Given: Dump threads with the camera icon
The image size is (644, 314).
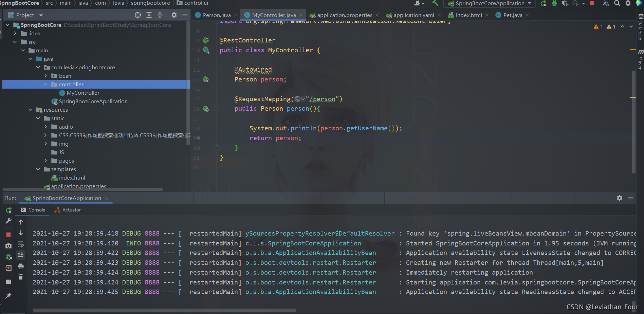Looking at the screenshot, I should point(9,245).
